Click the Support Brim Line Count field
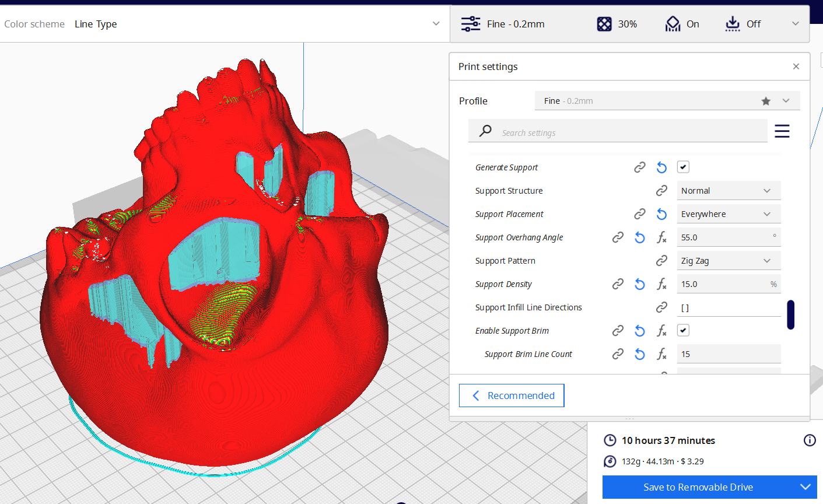The height and width of the screenshot is (504, 823). coord(729,354)
